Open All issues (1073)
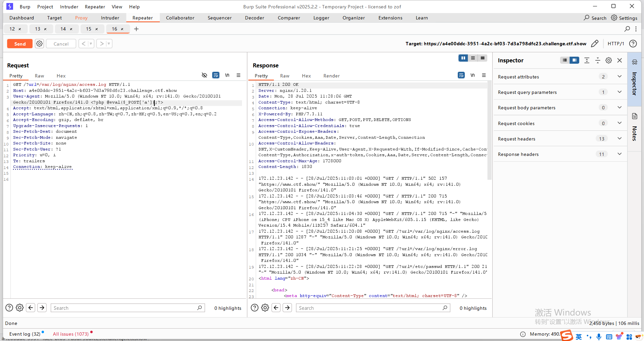The height and width of the screenshot is (341, 644). pos(71,334)
